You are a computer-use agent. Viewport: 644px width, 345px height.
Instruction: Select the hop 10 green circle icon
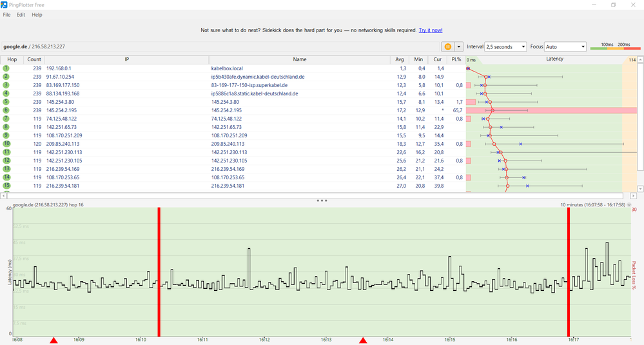tap(6, 144)
